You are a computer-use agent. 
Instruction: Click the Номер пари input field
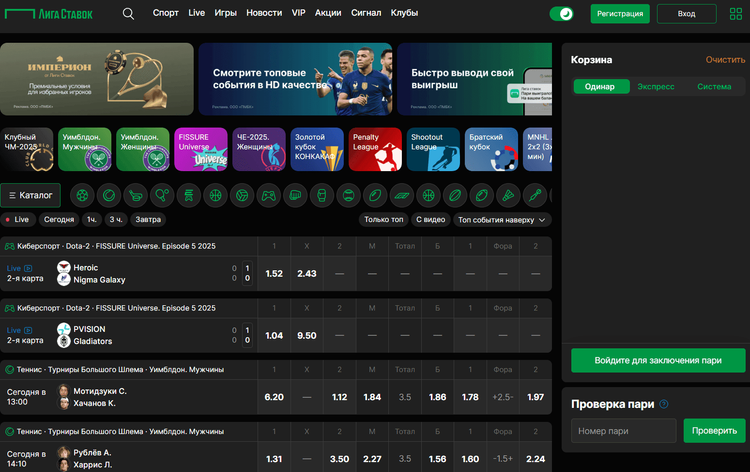623,431
